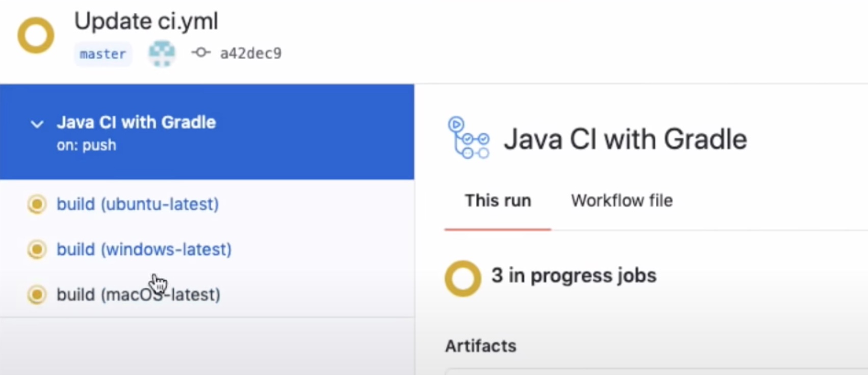
Task: Click the large Java CI with Gradle heading
Action: tap(625, 139)
